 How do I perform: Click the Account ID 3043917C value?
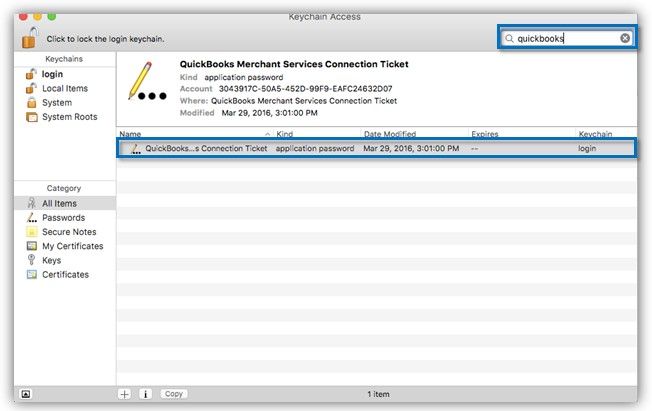click(305, 89)
